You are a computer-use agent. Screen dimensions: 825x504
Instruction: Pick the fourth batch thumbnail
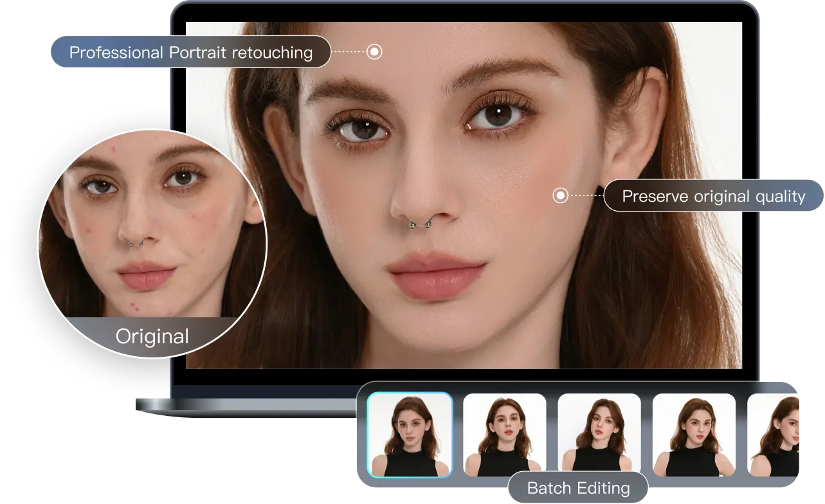(x=694, y=435)
